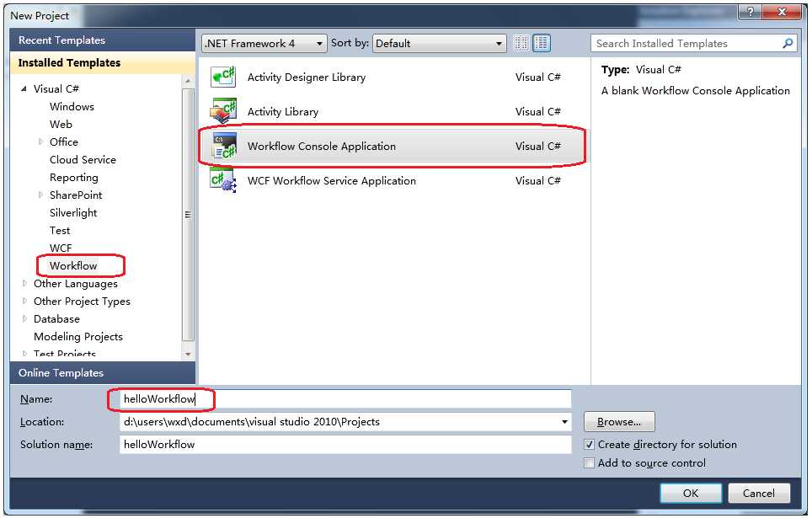Select Modeling Projects tree item
The width and height of the screenshot is (812, 518).
78,337
